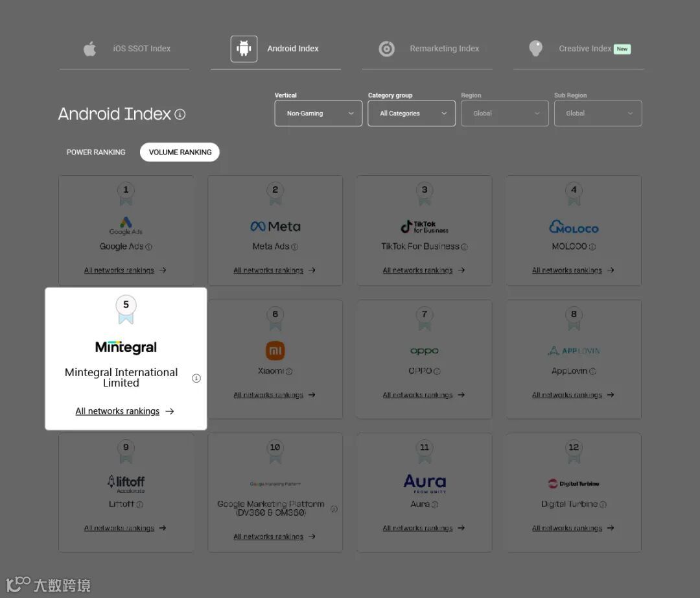Click the AppLovin logo
The height and width of the screenshot is (598, 700).
574,351
